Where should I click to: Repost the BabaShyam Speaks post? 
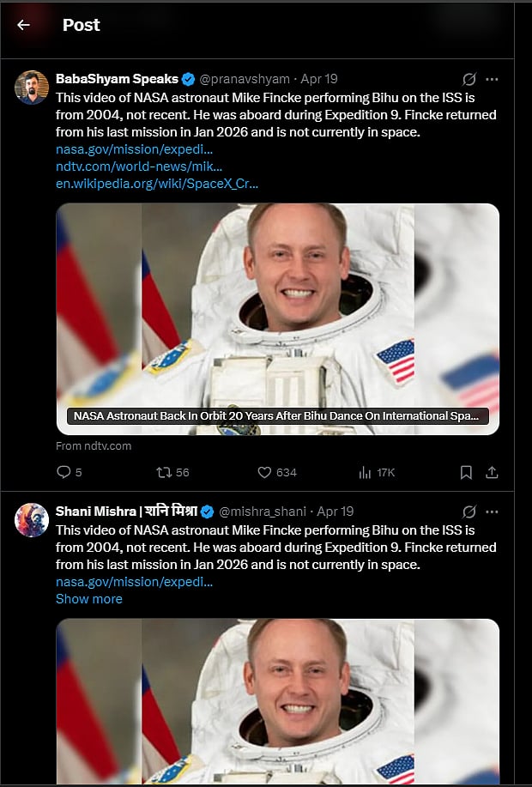pyautogui.click(x=163, y=472)
